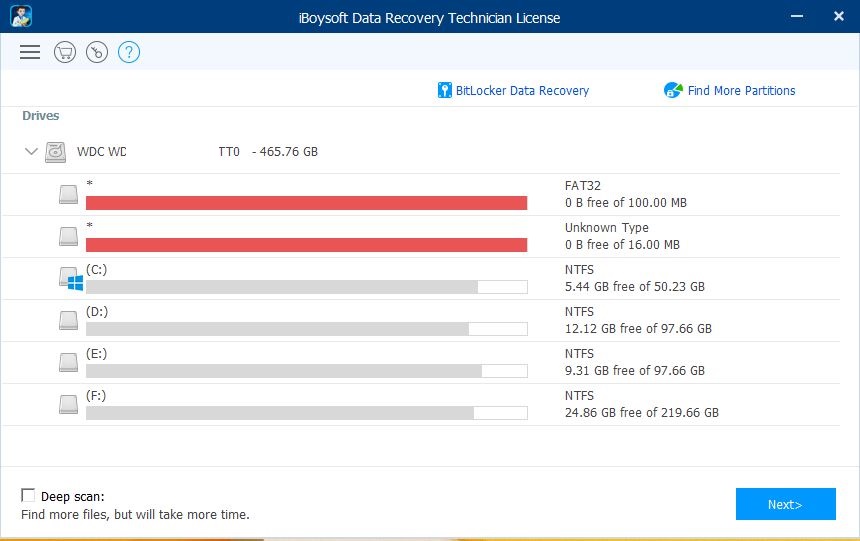Open the shopping cart purchase icon
This screenshot has height=541, width=860.
point(65,52)
